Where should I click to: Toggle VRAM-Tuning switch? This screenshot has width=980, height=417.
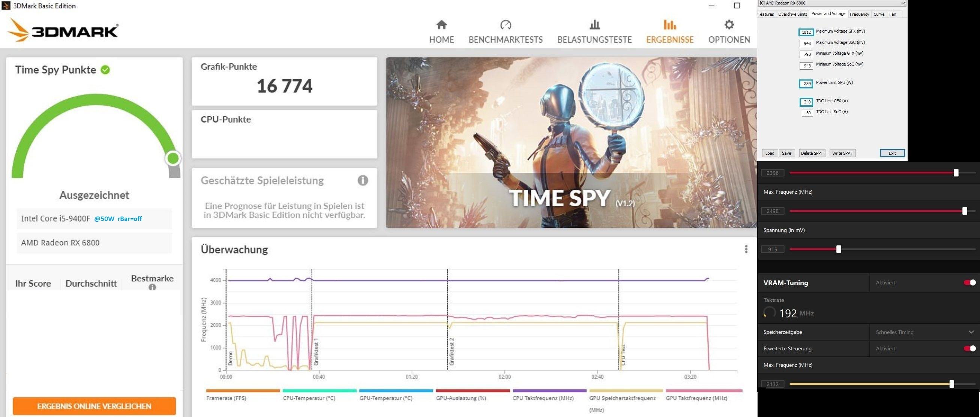(x=969, y=282)
